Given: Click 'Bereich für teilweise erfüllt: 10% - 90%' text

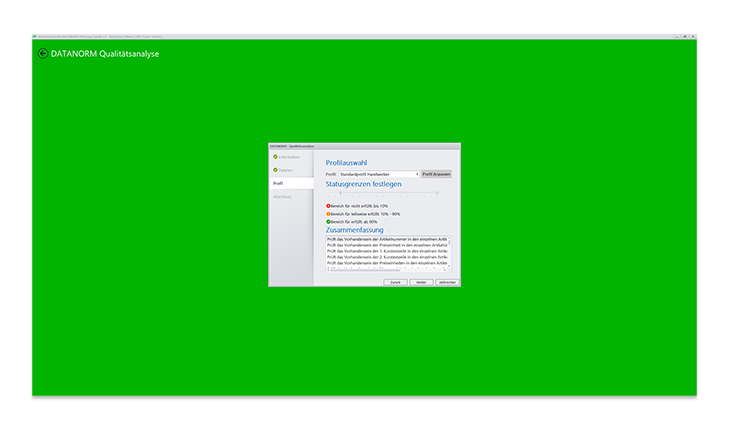Looking at the screenshot, I should pyautogui.click(x=365, y=214).
